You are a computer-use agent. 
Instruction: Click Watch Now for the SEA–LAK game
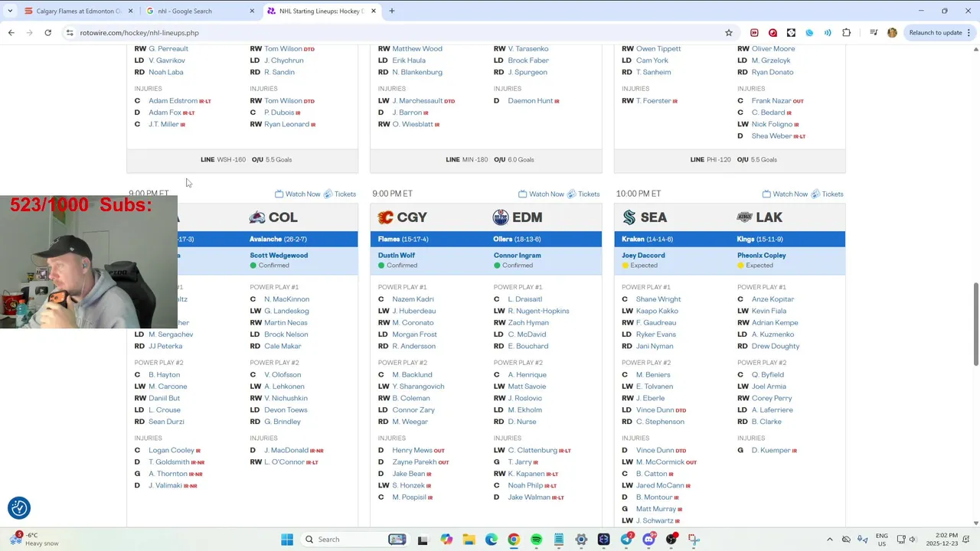(785, 194)
